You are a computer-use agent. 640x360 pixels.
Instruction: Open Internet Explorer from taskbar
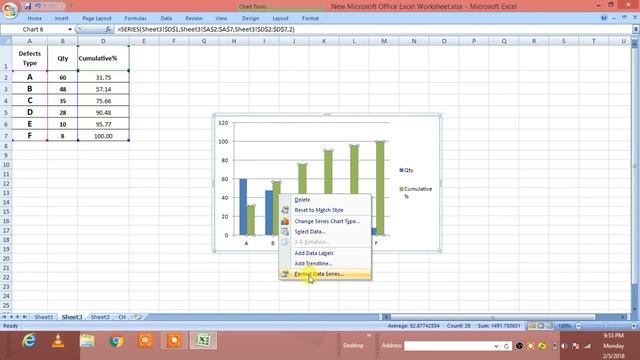click(x=29, y=341)
